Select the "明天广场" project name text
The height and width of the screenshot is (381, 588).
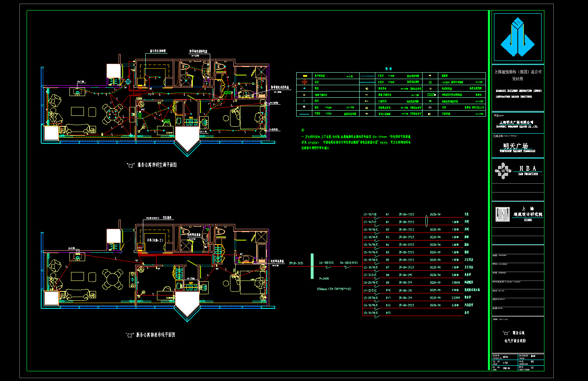pos(515,146)
